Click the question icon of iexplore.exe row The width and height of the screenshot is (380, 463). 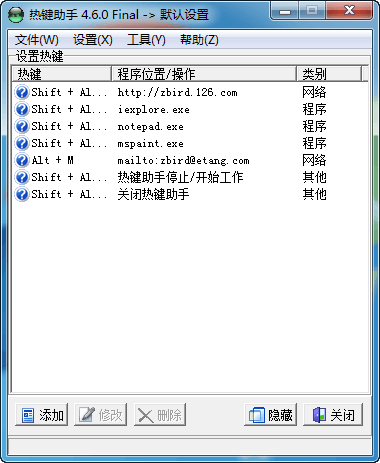click(x=22, y=109)
